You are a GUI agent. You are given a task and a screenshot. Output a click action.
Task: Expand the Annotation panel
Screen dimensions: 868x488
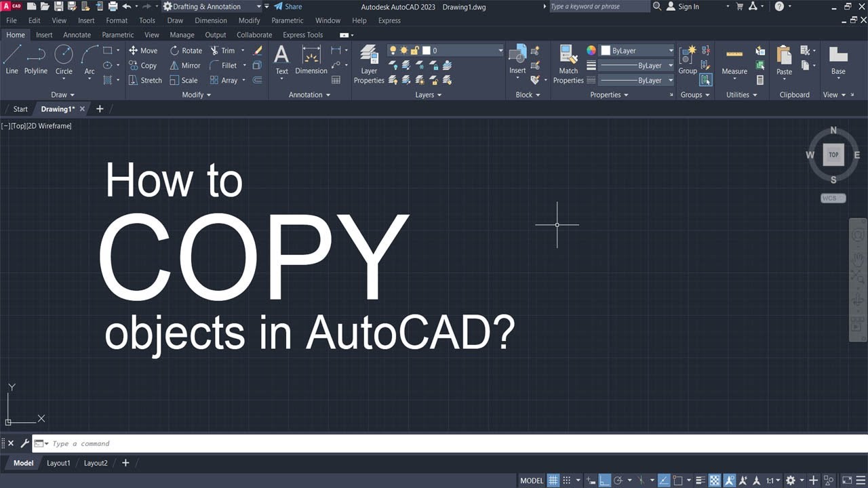click(309, 95)
